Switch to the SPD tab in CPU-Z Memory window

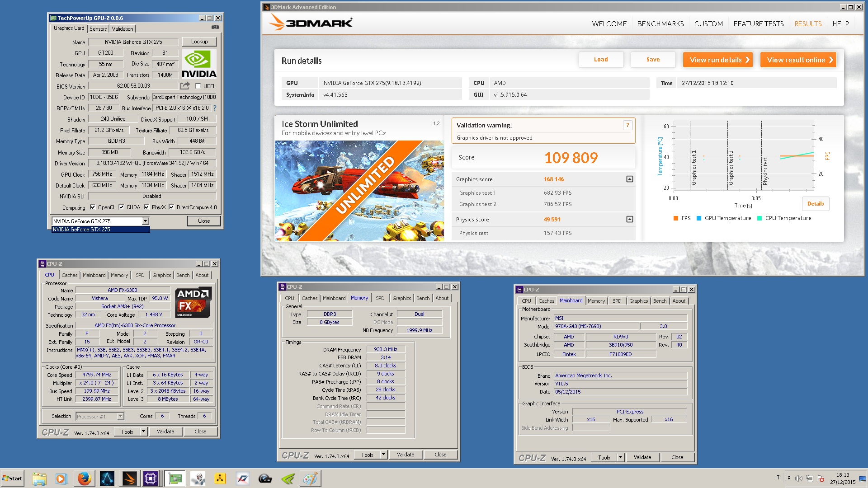380,298
